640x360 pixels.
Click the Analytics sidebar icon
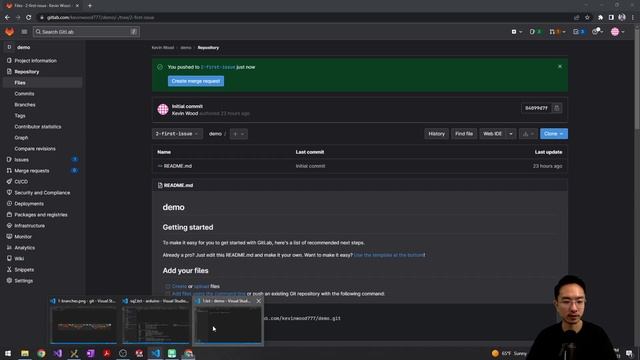coord(9,248)
